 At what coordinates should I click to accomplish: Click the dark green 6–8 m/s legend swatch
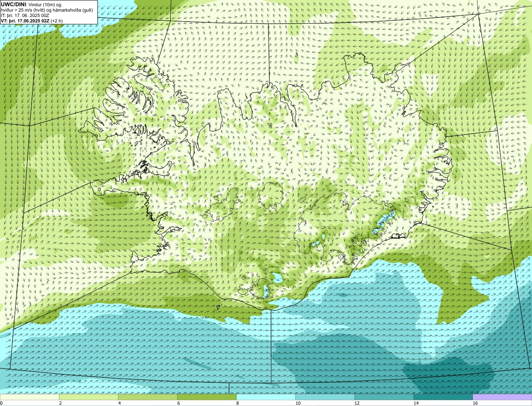(x=207, y=397)
